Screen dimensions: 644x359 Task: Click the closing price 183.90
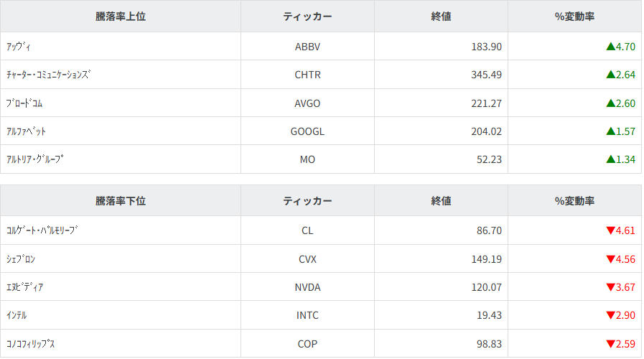click(486, 47)
